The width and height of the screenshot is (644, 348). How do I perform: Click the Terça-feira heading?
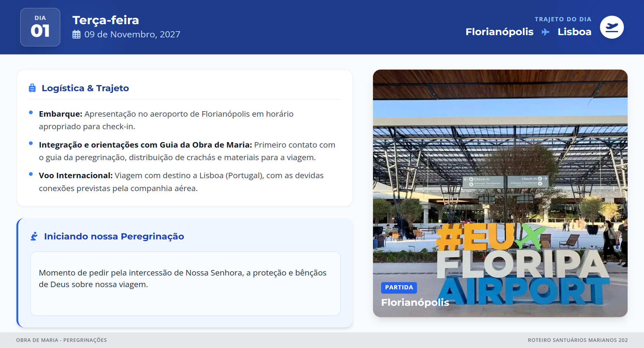[x=106, y=20]
